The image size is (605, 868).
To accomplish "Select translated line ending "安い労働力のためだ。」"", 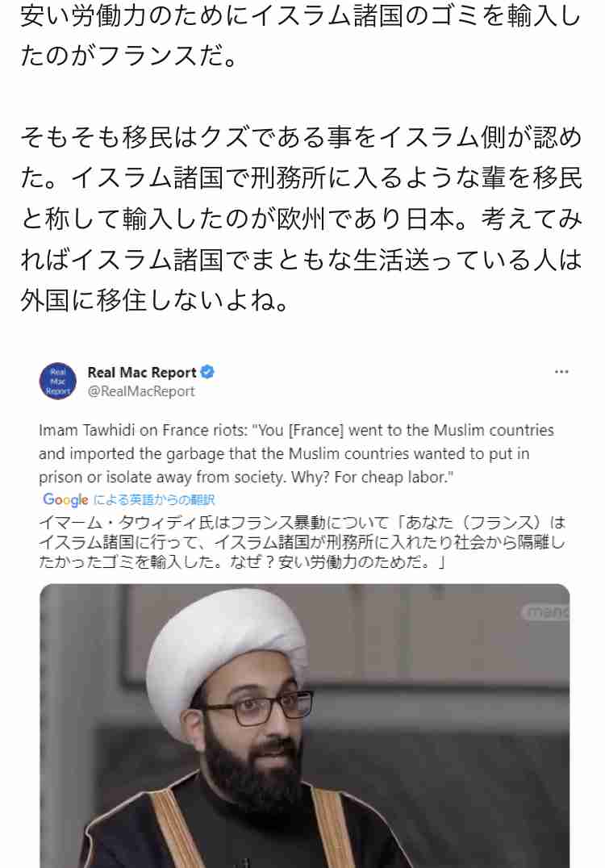I will point(242,562).
